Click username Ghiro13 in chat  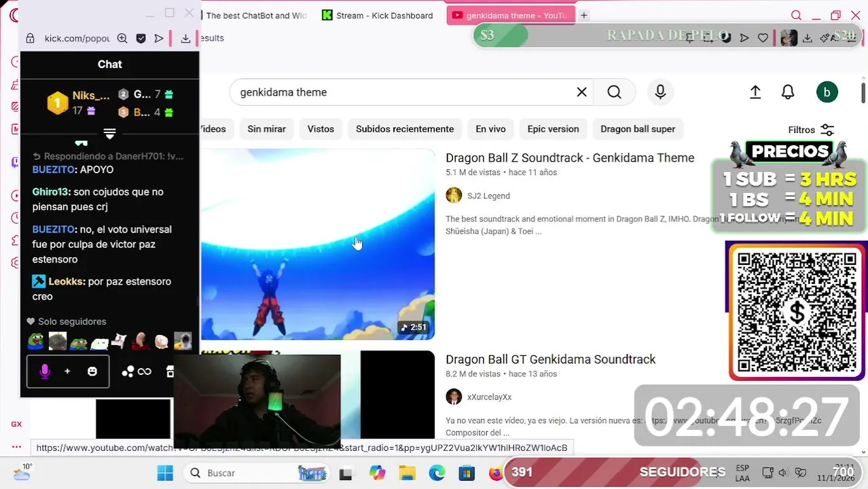coord(50,192)
